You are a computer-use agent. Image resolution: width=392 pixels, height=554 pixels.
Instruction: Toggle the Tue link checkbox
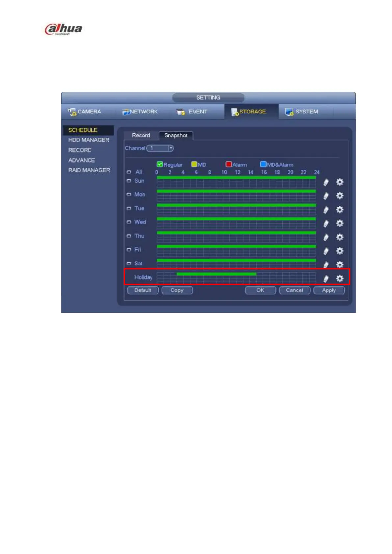pyautogui.click(x=129, y=208)
